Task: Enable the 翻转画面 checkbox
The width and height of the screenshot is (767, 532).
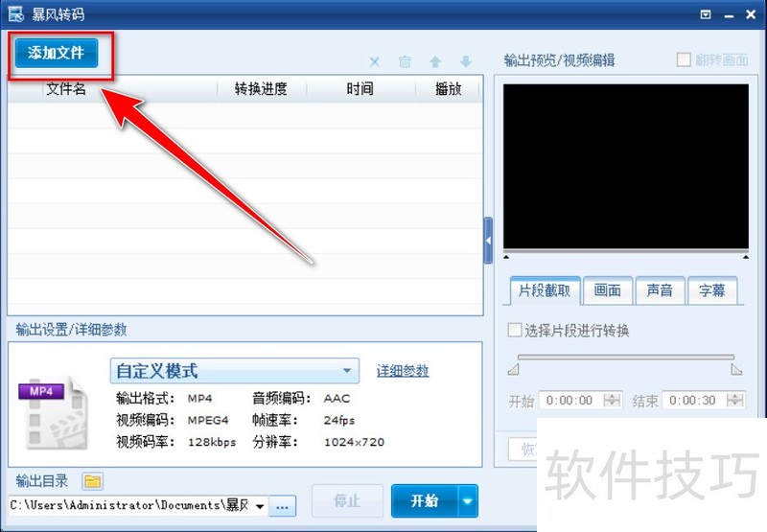Action: point(684,59)
